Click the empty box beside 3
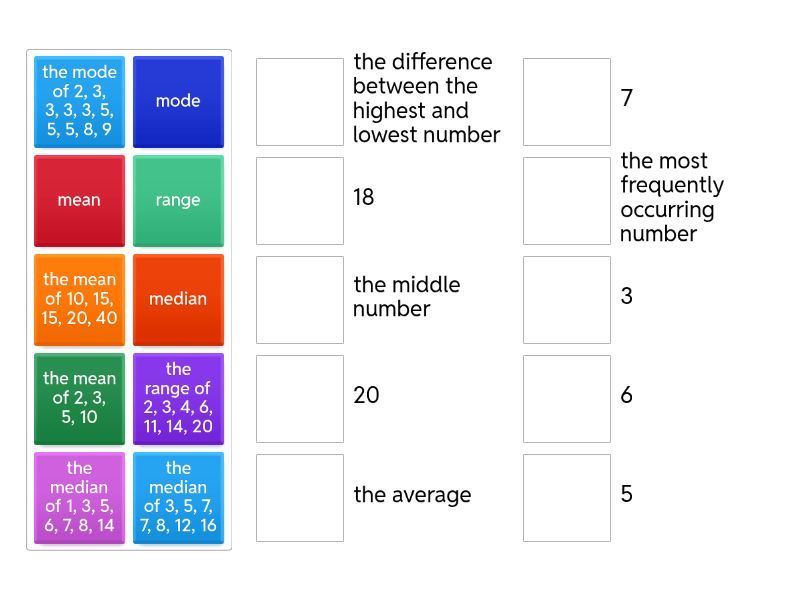 pyautogui.click(x=567, y=300)
